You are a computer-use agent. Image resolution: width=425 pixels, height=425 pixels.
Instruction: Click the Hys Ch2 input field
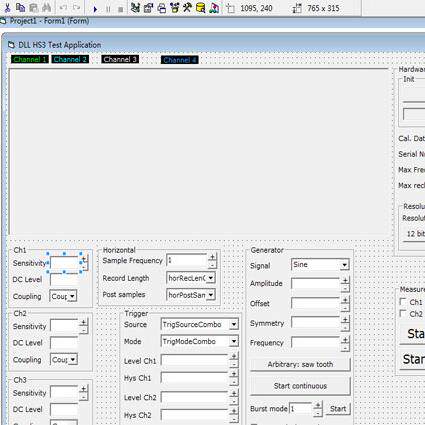point(195,415)
